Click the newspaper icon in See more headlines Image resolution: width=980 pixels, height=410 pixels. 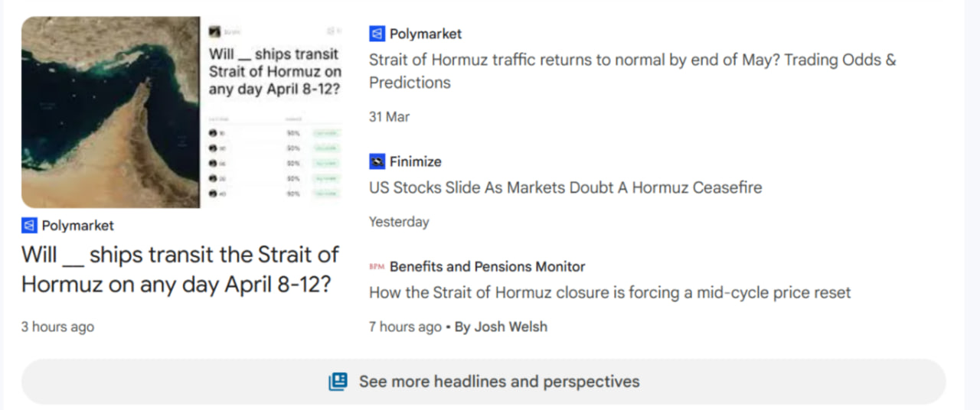click(338, 381)
